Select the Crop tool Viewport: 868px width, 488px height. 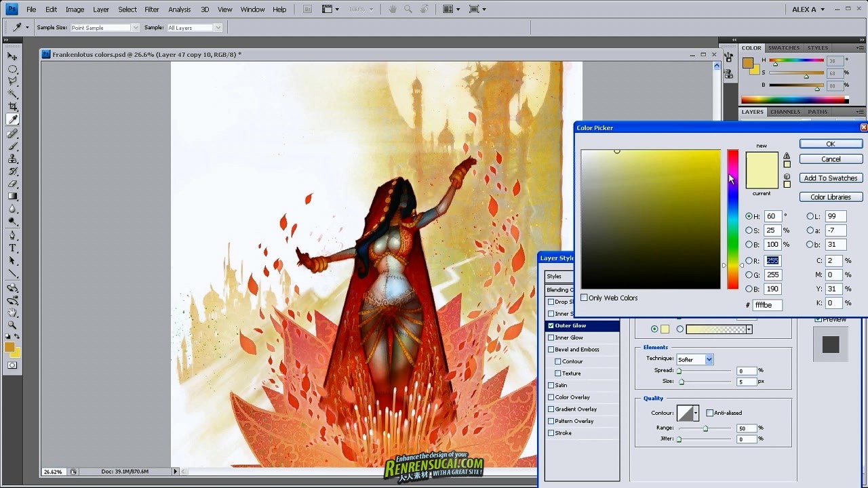pyautogui.click(x=12, y=106)
